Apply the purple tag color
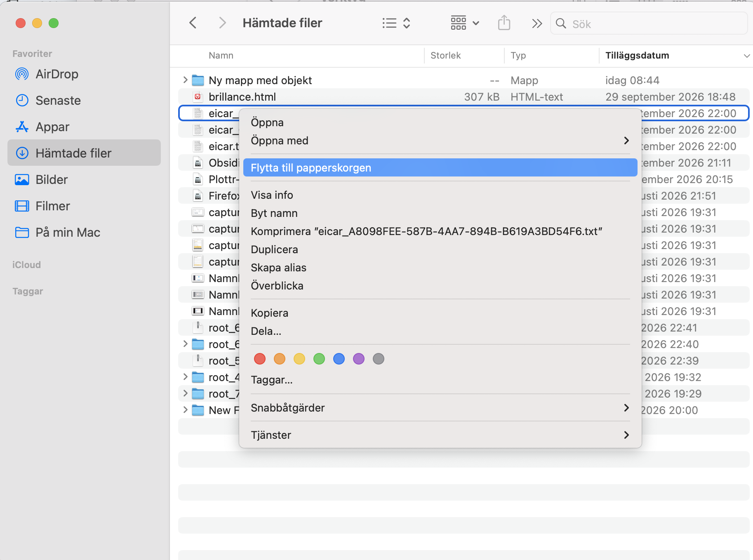753x560 pixels. point(359,359)
